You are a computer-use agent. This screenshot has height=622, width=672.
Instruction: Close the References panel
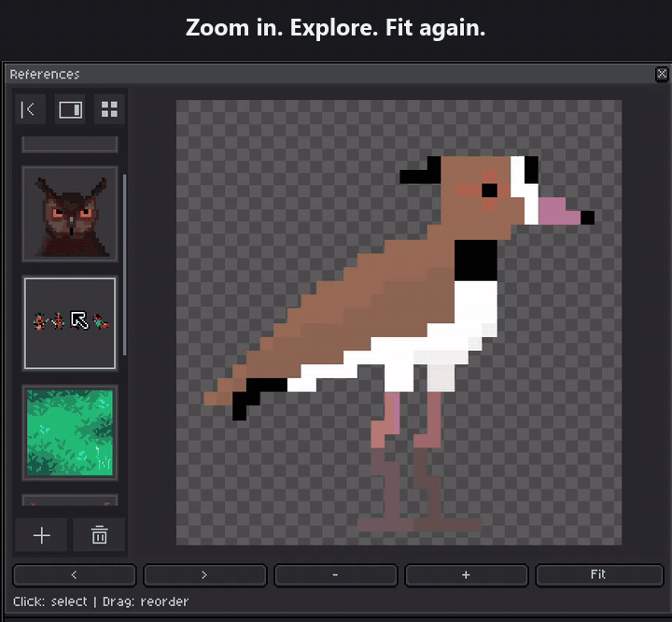click(x=662, y=74)
